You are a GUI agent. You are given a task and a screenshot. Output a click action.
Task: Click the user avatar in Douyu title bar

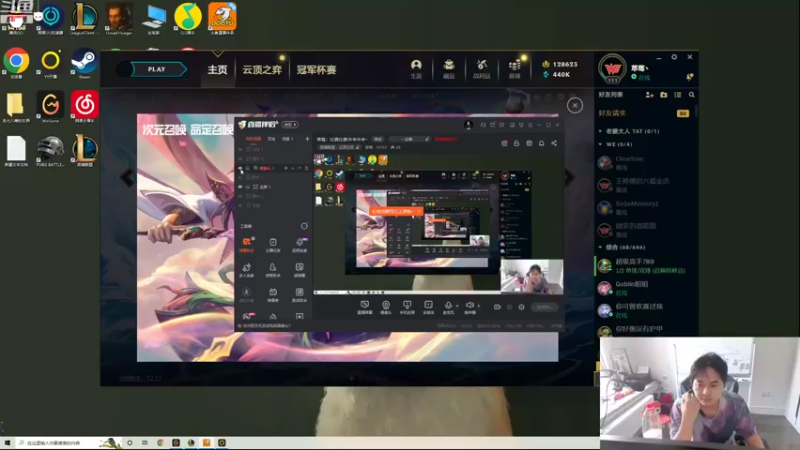pos(468,124)
